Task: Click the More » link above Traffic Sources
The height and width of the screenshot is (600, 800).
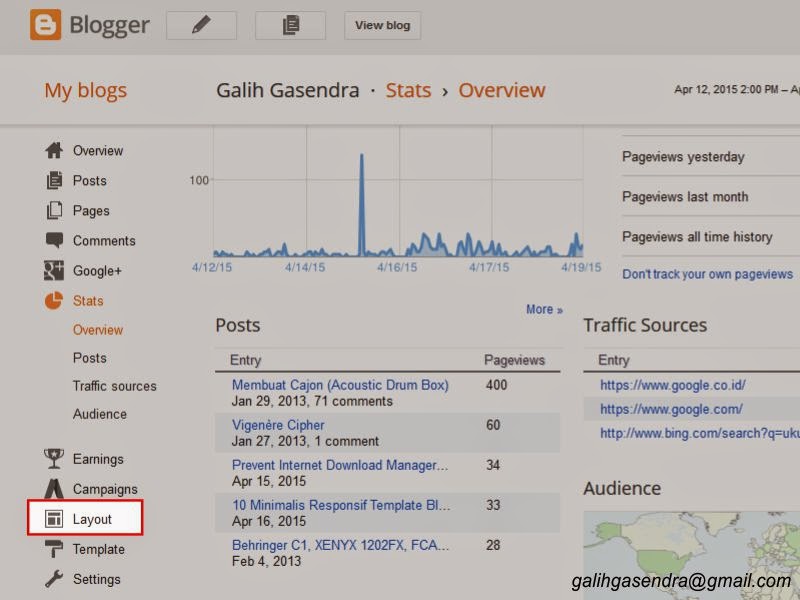Action: [544, 310]
